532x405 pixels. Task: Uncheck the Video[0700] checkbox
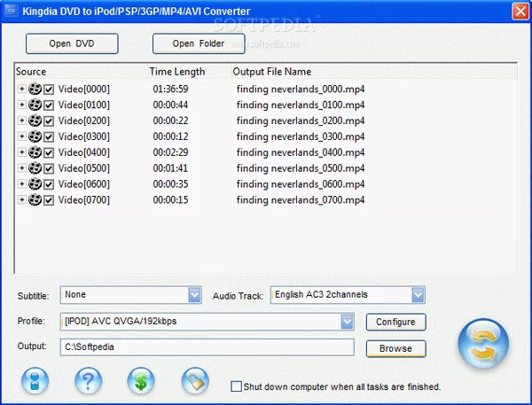coord(49,200)
